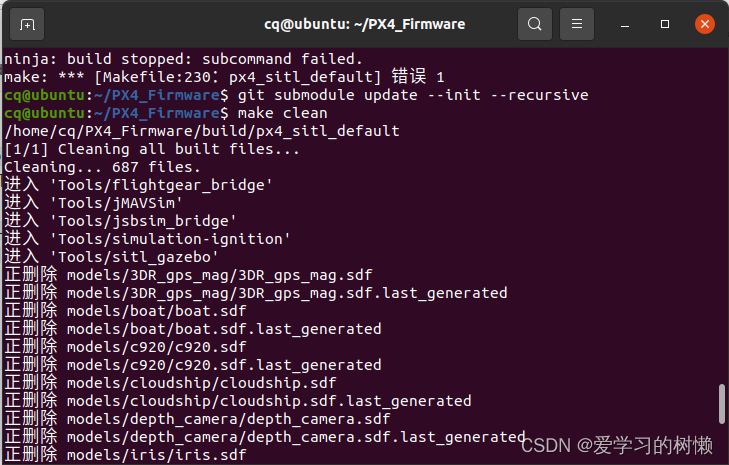Close the terminal window

[704, 23]
